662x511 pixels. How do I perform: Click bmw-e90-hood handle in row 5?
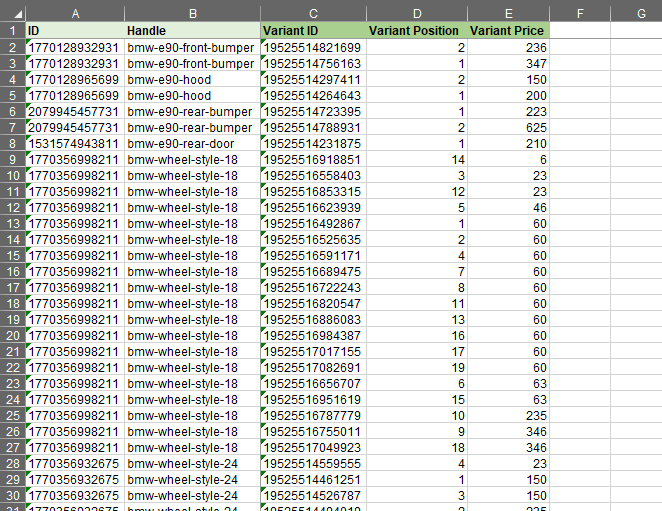coord(193,95)
